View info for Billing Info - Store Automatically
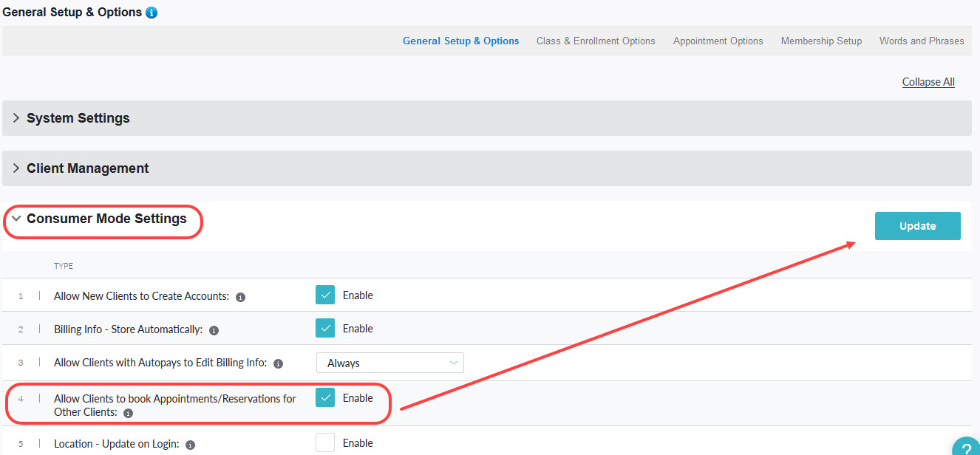Viewport: 980px width, 455px height. (214, 330)
